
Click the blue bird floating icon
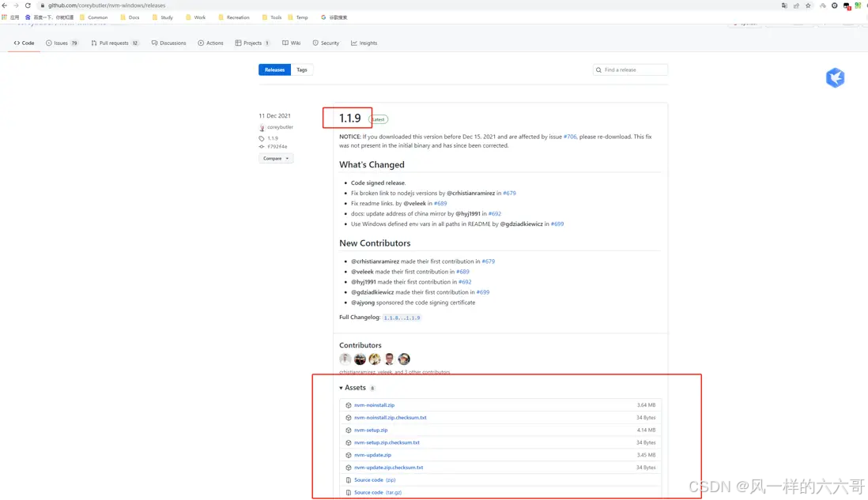tap(836, 77)
